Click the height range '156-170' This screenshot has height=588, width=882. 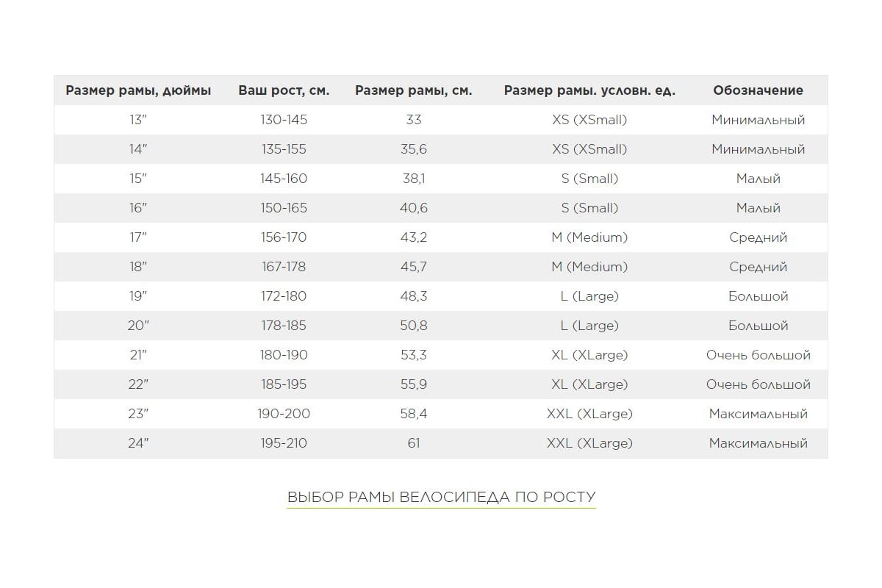click(284, 237)
